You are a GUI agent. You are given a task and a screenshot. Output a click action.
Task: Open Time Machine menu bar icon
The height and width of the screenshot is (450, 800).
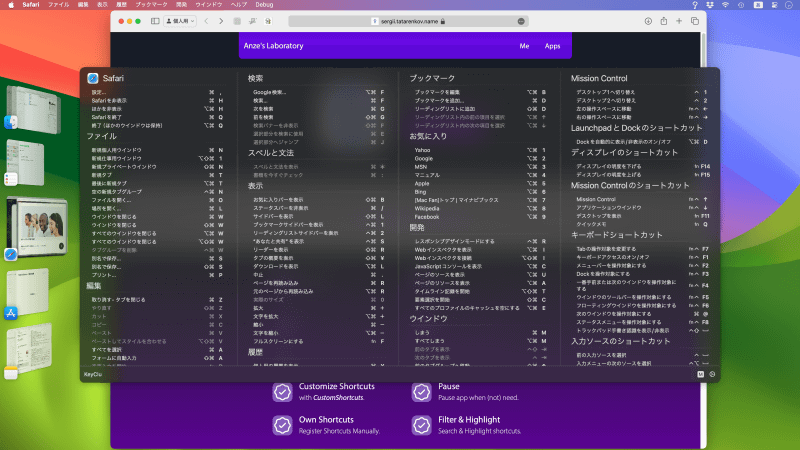pyautogui.click(x=741, y=5)
